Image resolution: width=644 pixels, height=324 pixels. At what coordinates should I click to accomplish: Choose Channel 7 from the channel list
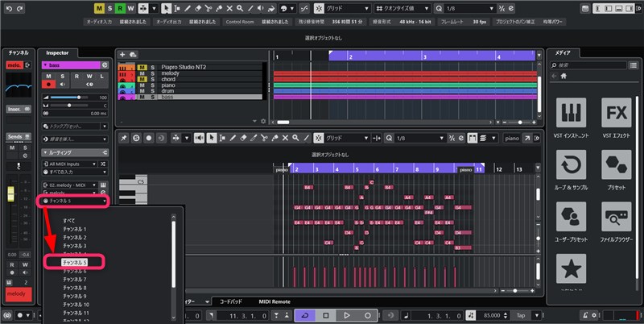[x=74, y=280]
